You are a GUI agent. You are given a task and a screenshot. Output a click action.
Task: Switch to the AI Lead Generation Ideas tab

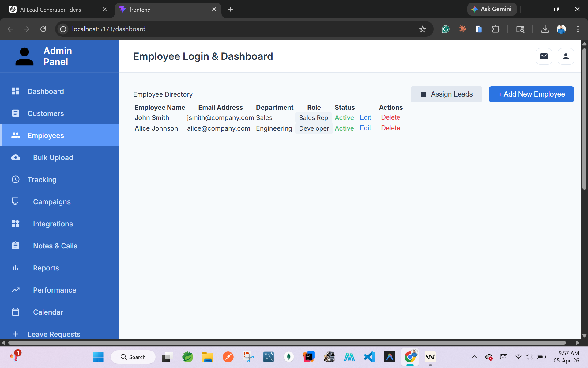coord(58,10)
